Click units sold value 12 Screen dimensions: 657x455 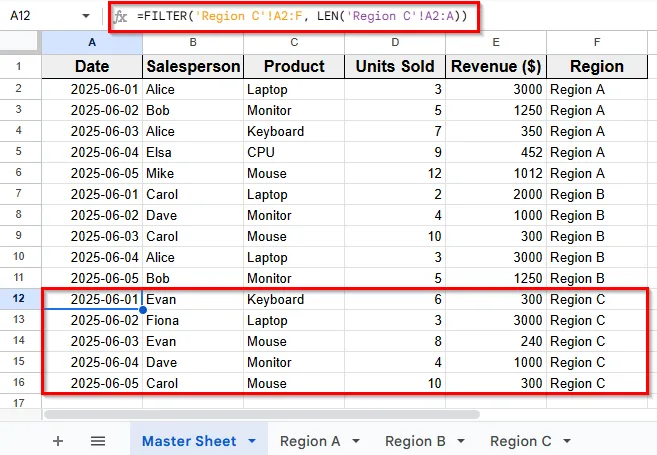[395, 173]
